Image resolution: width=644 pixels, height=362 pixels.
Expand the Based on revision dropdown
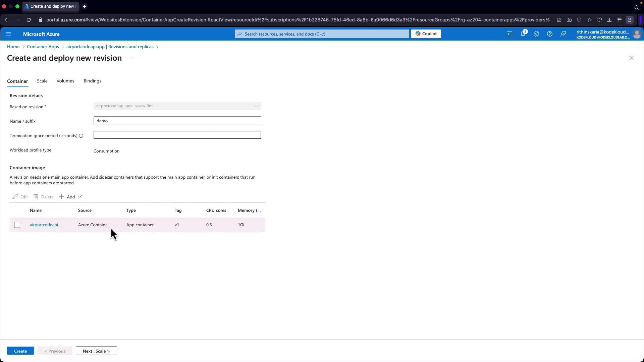(x=177, y=106)
